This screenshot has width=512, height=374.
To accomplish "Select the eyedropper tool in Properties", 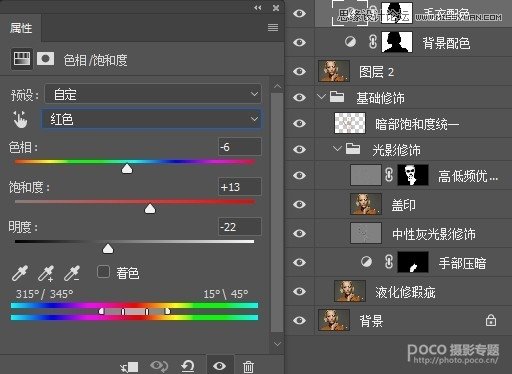I will pos(20,273).
